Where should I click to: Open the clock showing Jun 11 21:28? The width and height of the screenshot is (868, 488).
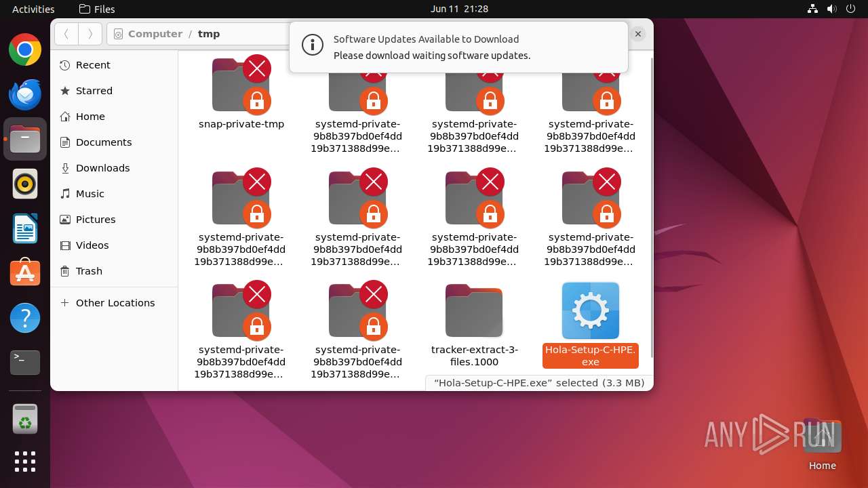[459, 9]
